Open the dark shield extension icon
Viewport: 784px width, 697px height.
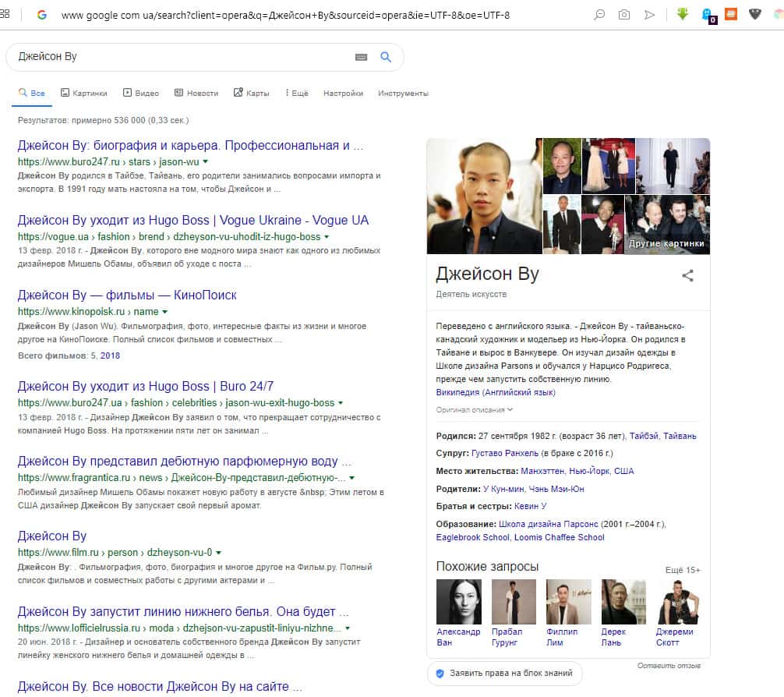(x=755, y=15)
